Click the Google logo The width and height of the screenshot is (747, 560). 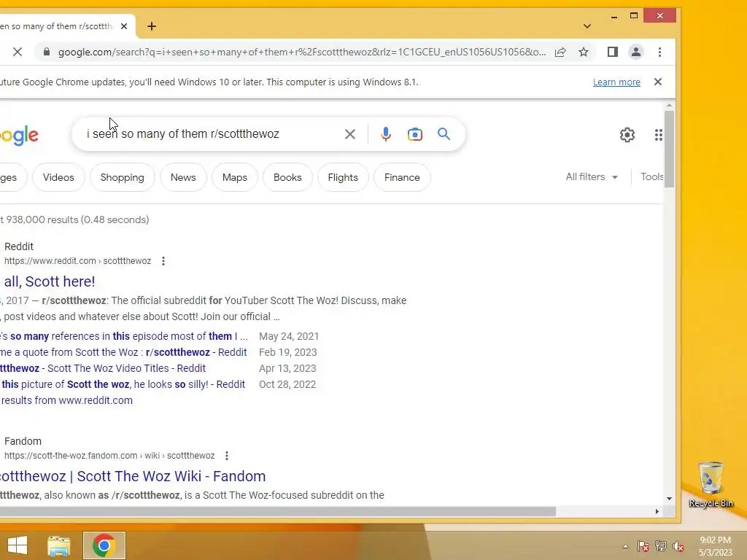(19, 136)
